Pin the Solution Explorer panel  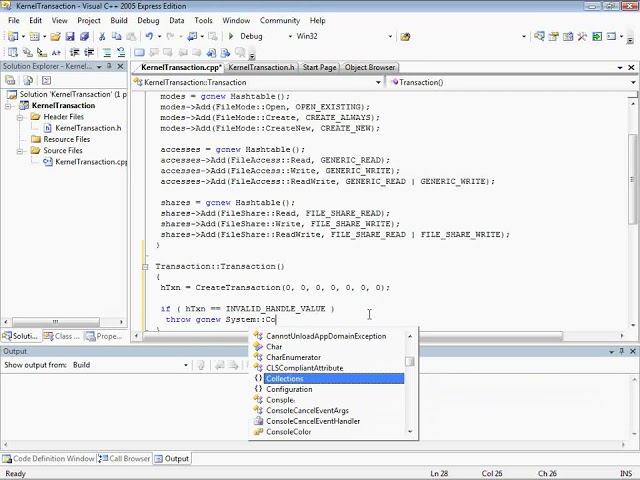109,66
